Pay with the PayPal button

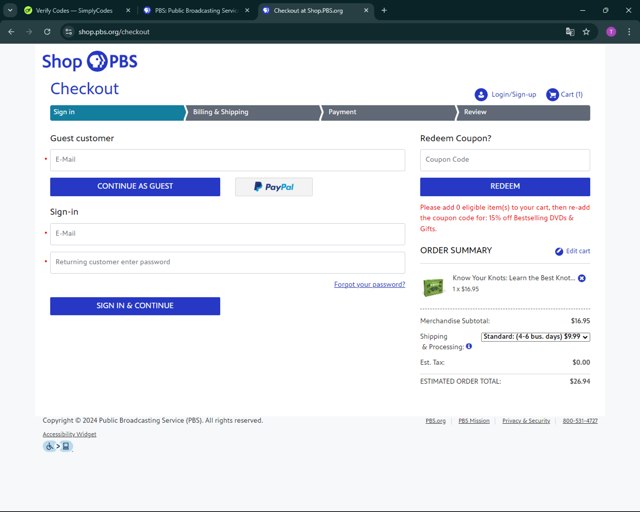pos(274,187)
